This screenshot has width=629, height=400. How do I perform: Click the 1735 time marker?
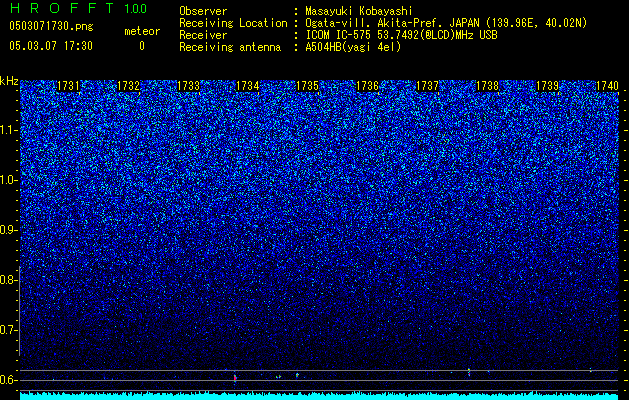[x=307, y=86]
